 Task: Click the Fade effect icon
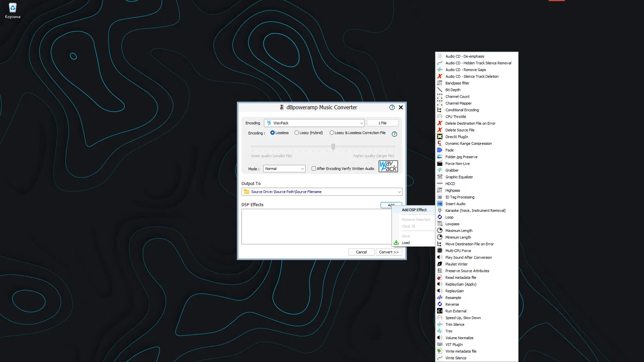tap(440, 150)
